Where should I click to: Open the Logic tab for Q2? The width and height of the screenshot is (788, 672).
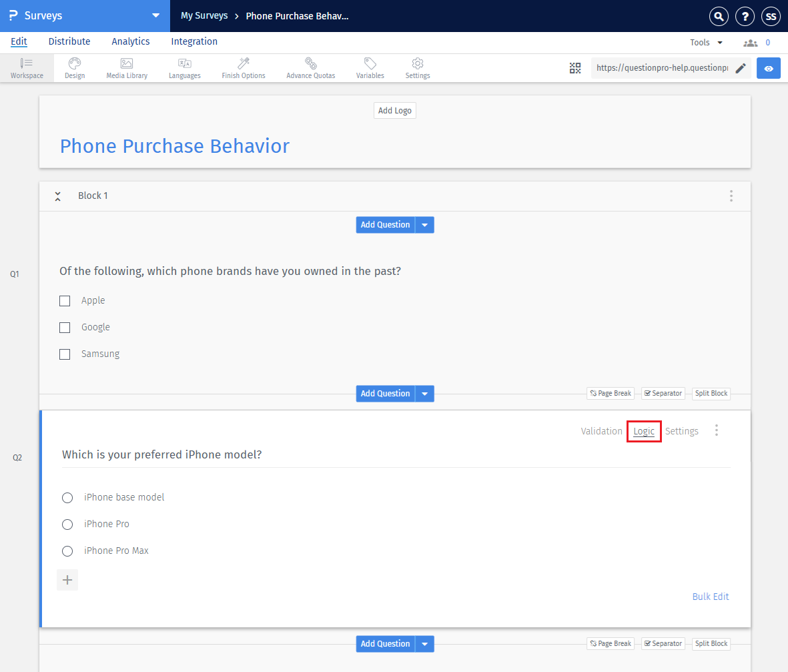click(643, 430)
